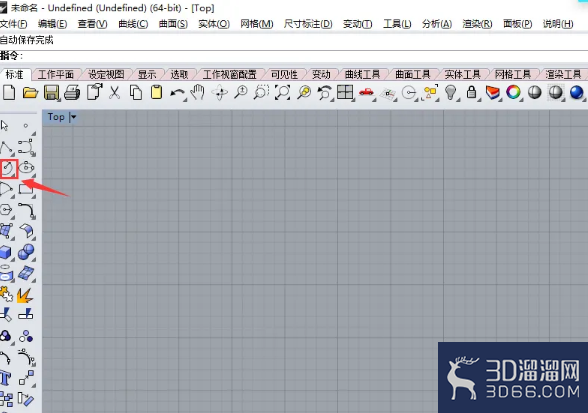Open the 实体(O) menu

(214, 24)
